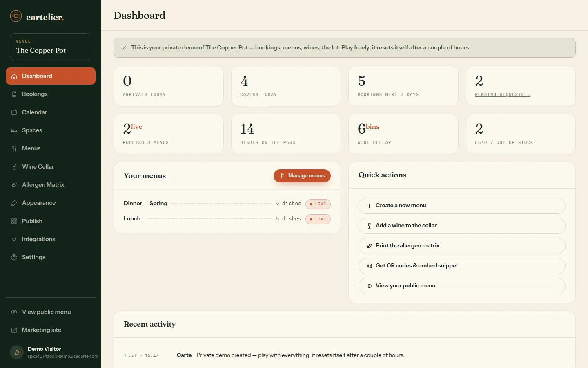Click the Recent activity heading
This screenshot has height=368, width=588.
pos(150,324)
